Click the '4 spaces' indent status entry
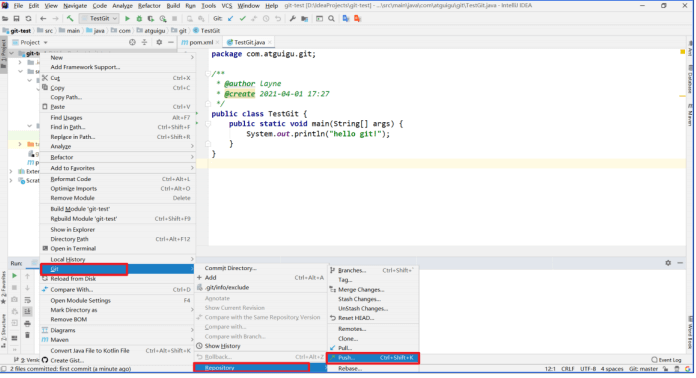The width and height of the screenshot is (696, 378). pos(612,369)
